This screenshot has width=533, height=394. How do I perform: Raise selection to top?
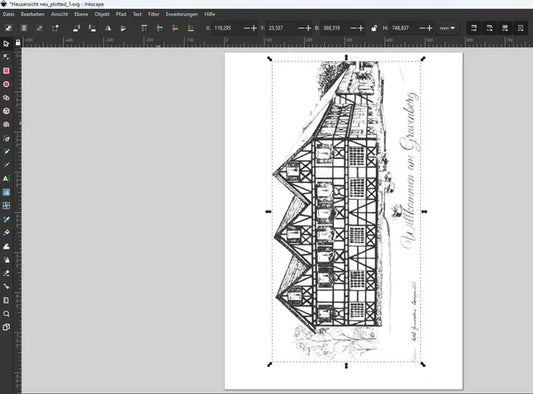(144, 28)
